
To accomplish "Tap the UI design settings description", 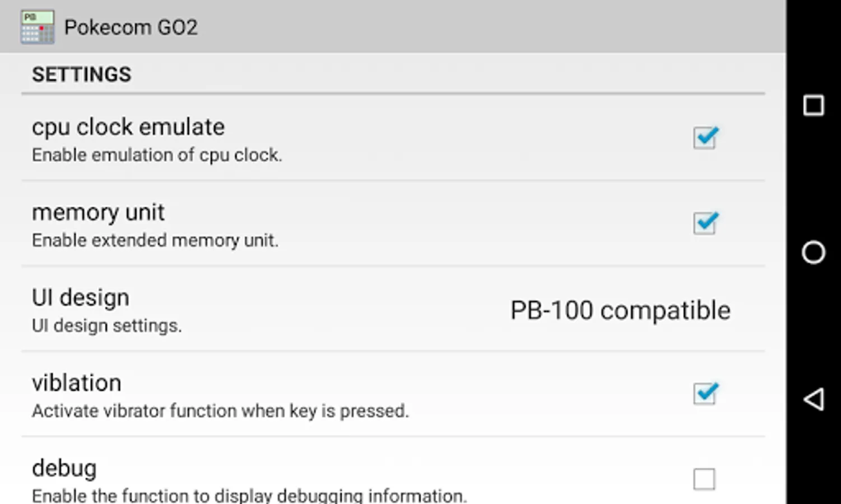I will tap(106, 325).
